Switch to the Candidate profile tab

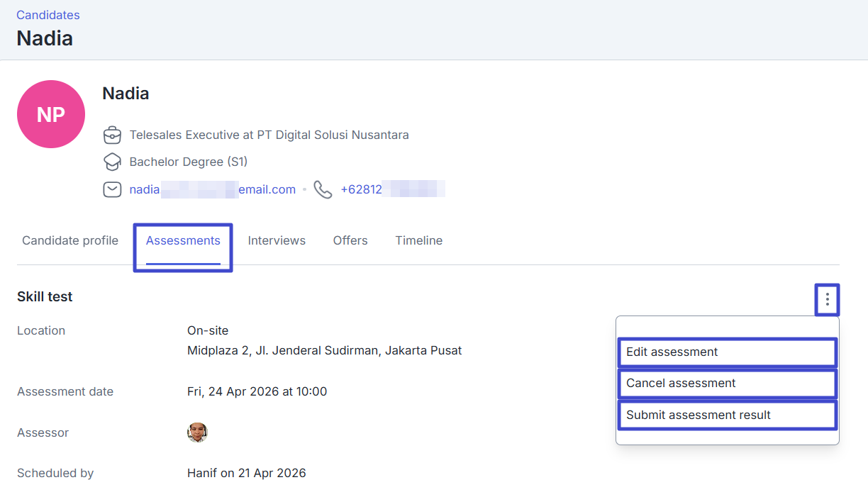click(70, 240)
